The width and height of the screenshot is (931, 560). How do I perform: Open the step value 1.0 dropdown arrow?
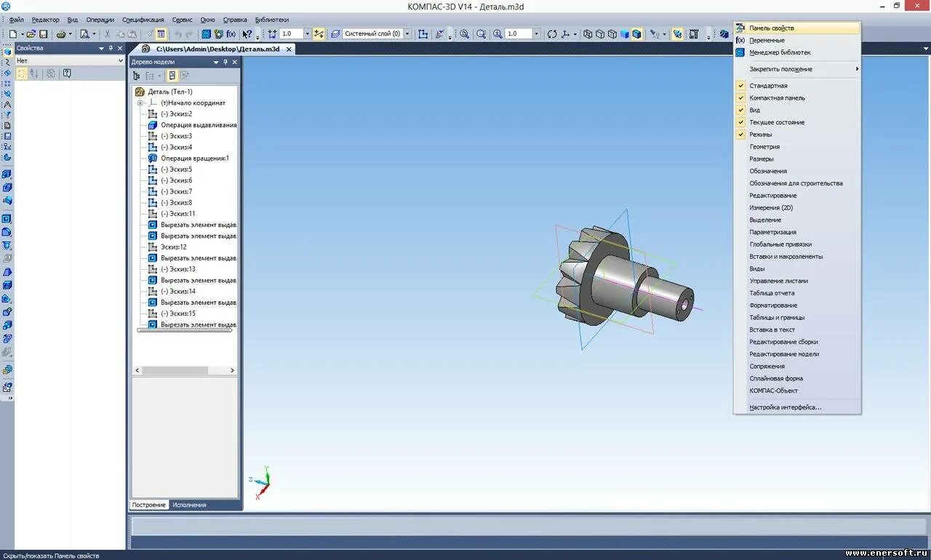[x=307, y=34]
